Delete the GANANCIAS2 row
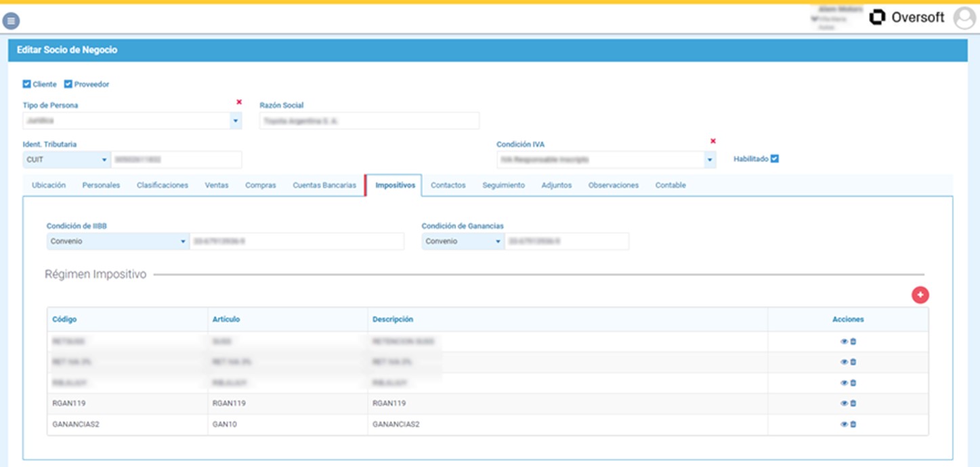The height and width of the screenshot is (467, 980). pyautogui.click(x=853, y=424)
